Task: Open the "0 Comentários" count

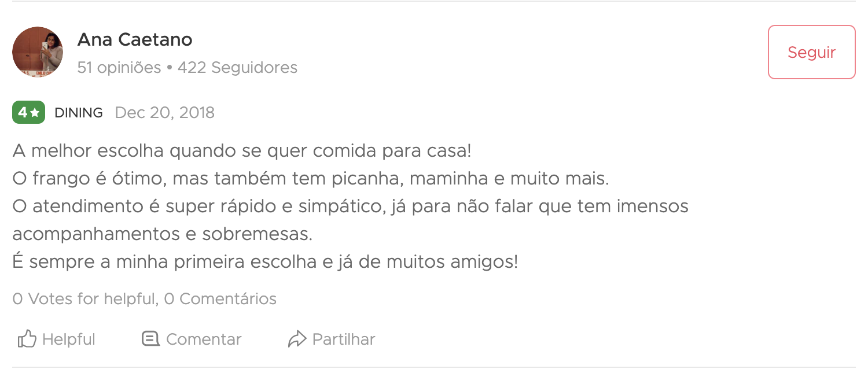Action: pos(220,299)
